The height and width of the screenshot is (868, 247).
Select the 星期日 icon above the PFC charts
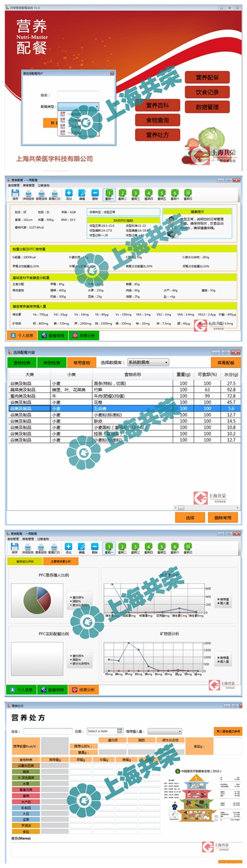tap(188, 547)
